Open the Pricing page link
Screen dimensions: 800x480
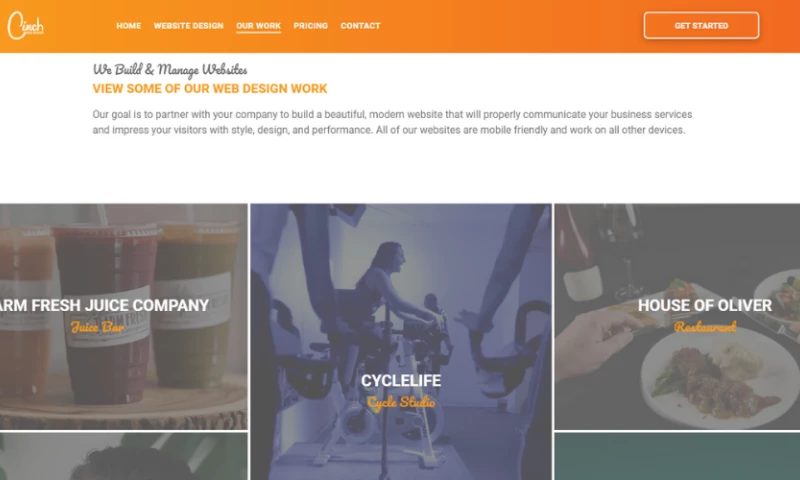click(310, 26)
